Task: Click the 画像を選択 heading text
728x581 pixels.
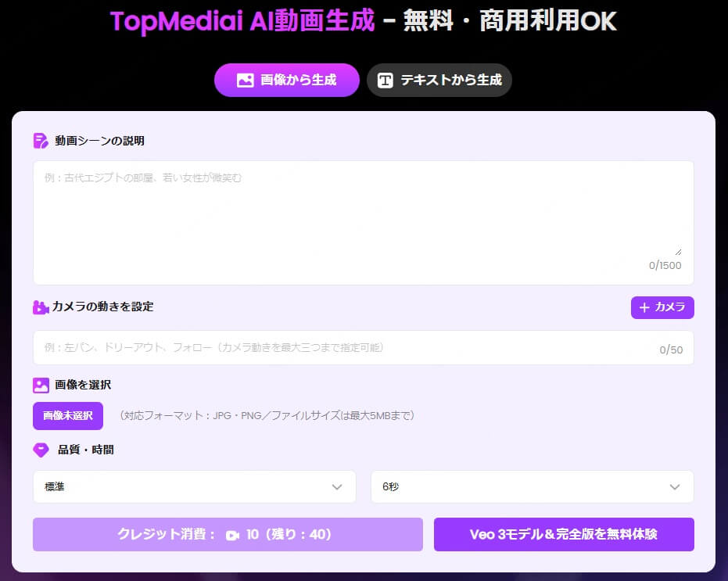Action: pyautogui.click(x=83, y=385)
